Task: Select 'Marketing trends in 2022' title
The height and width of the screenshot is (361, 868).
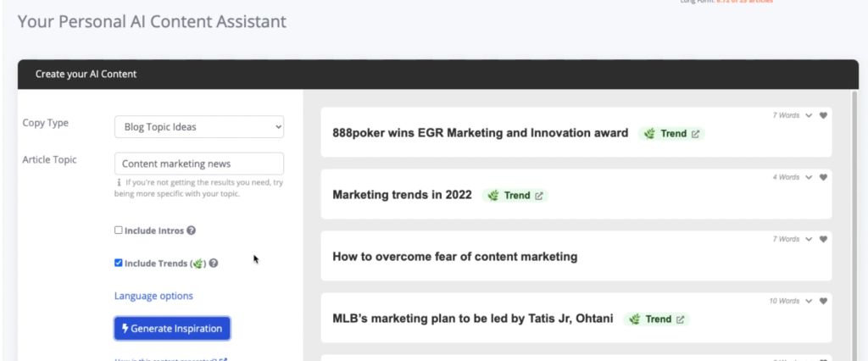Action: [403, 195]
